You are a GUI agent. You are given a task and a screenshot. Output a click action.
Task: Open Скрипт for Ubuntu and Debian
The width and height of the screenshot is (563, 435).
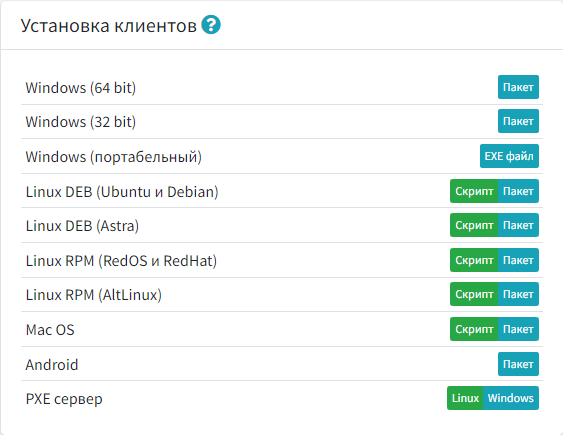(474, 191)
